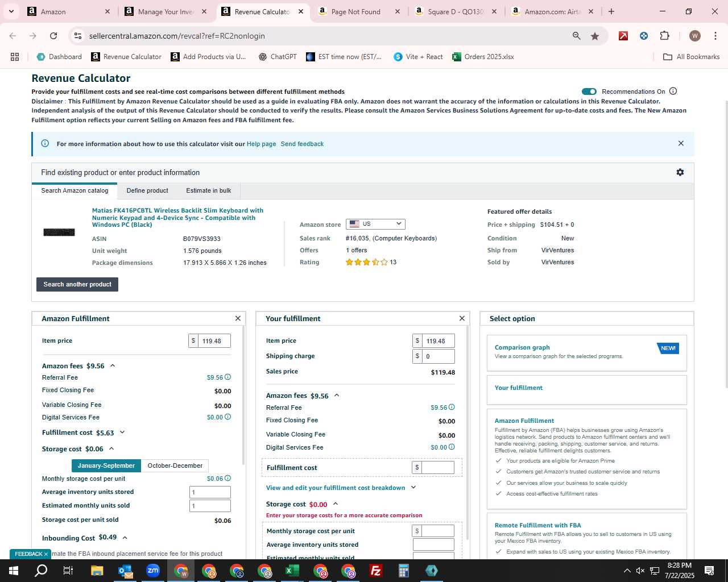Edit Estimated monthly units sold field

tap(210, 506)
